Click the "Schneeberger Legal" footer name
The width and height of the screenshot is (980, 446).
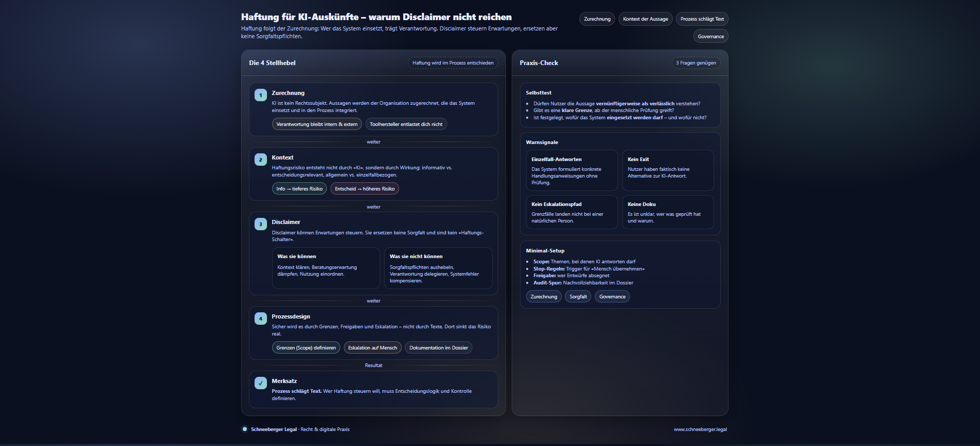(x=274, y=429)
